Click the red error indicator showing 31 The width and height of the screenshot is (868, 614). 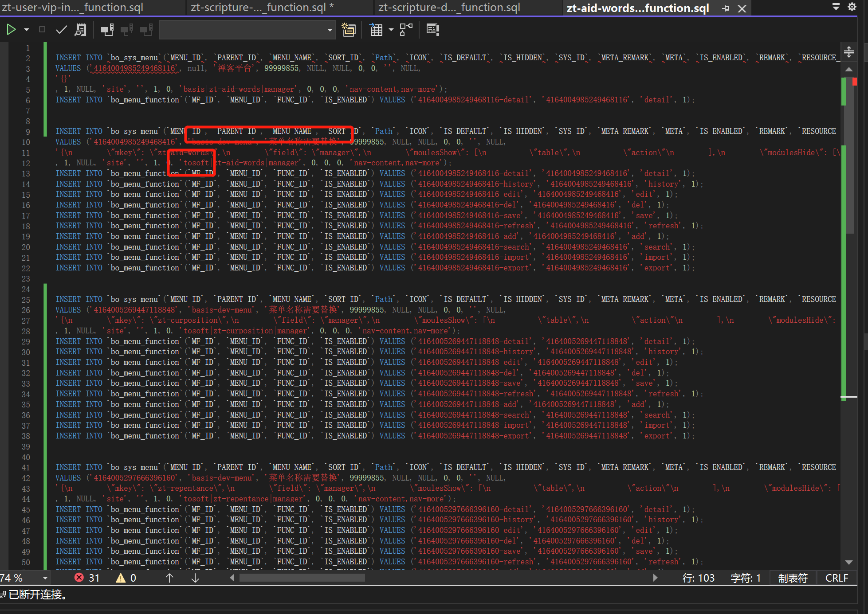[x=87, y=578]
